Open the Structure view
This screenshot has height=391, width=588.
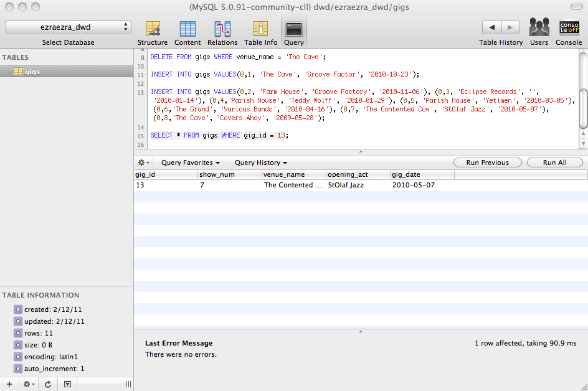point(152,33)
